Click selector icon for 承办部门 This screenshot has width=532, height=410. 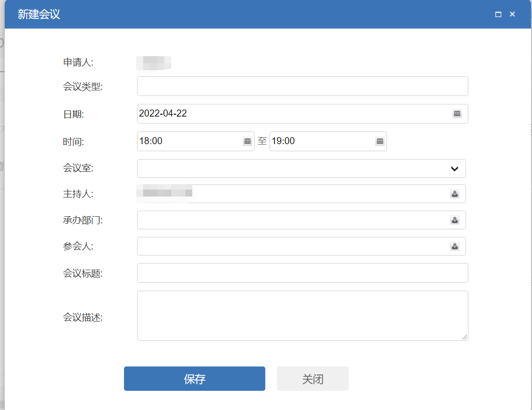tap(455, 220)
